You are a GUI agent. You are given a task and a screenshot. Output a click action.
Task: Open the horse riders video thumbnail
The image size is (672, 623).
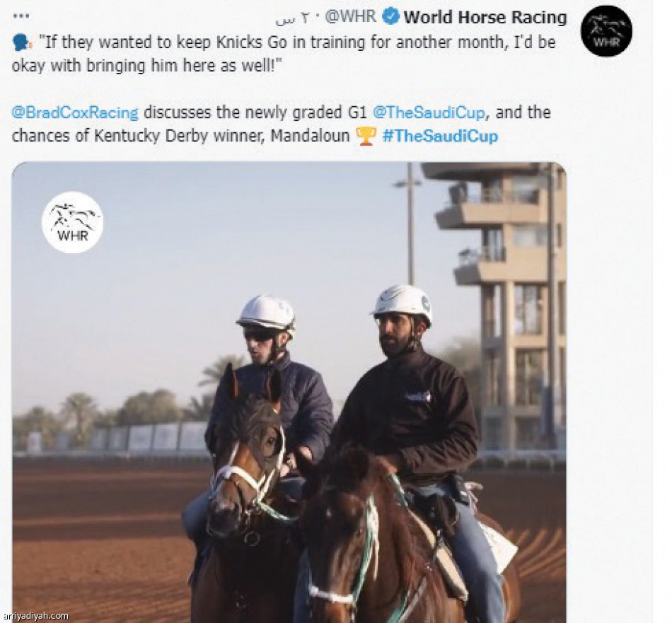289,392
